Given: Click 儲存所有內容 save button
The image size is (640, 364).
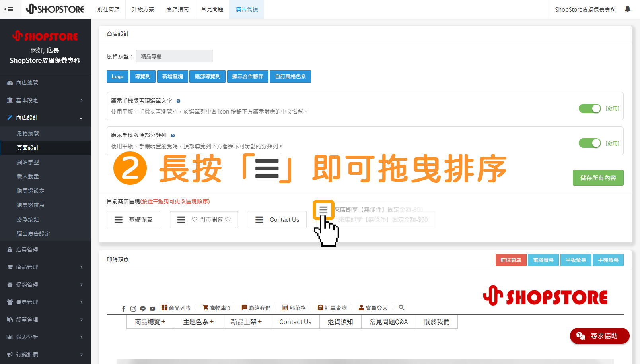Looking at the screenshot, I should pyautogui.click(x=598, y=178).
